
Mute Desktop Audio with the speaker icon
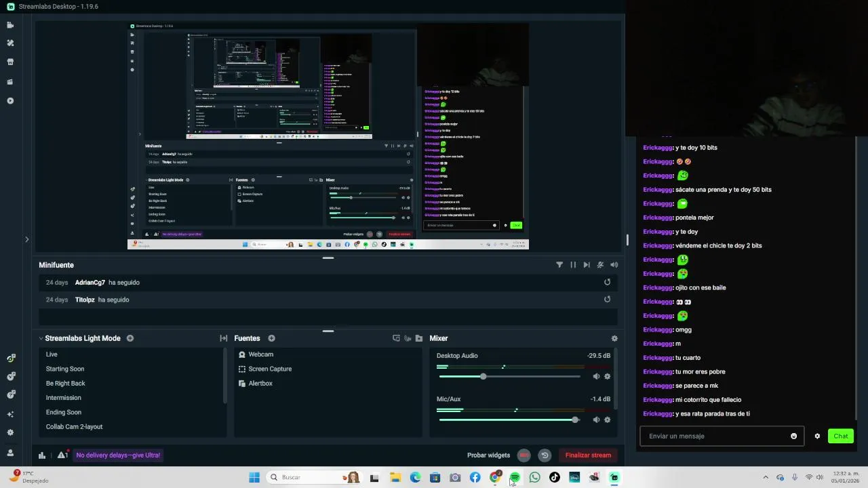pyautogui.click(x=596, y=376)
